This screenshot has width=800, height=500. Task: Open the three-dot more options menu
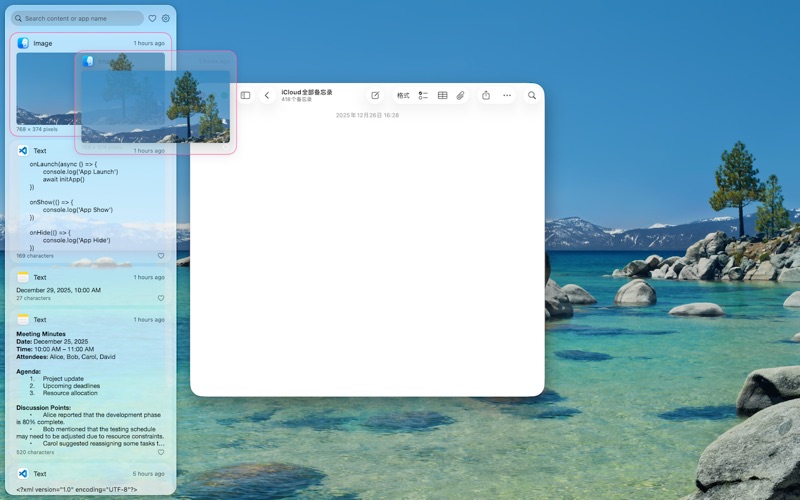tap(507, 95)
